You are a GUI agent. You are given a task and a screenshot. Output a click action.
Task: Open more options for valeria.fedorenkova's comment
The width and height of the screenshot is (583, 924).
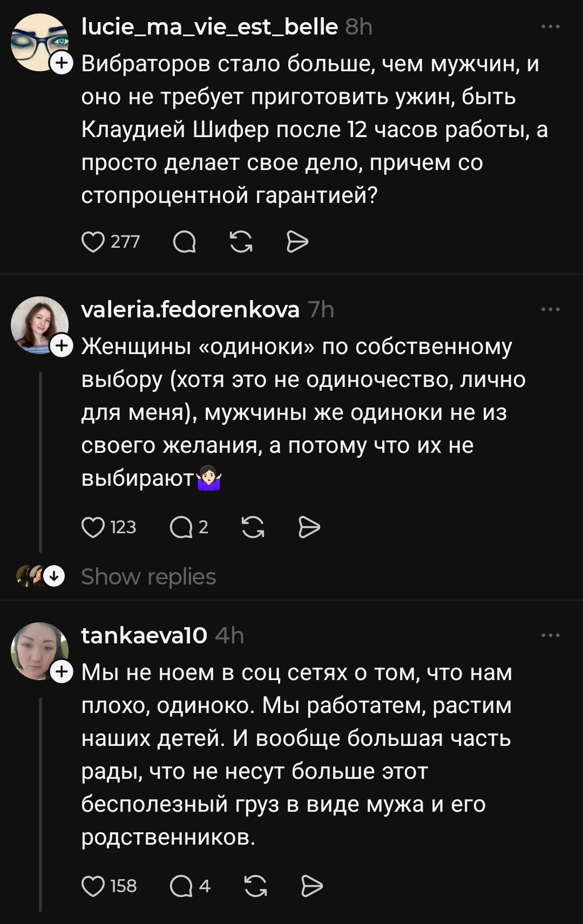[550, 309]
